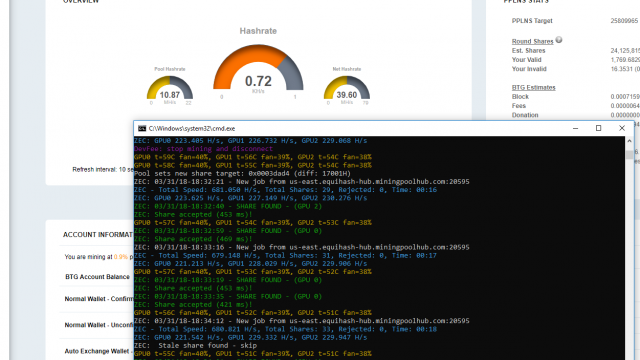The image size is (640, 360).
Task: Click the Refresh interval text
Action: pyautogui.click(x=103, y=169)
